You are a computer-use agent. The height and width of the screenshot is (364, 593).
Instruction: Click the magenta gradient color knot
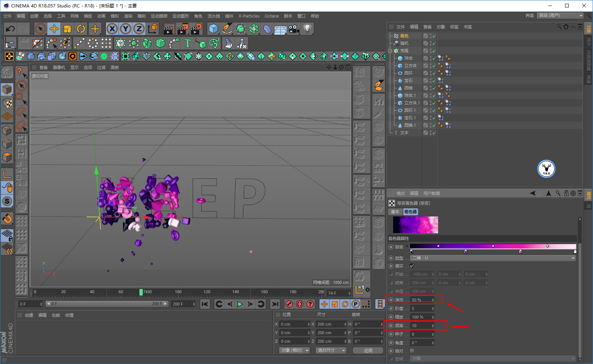point(520,252)
